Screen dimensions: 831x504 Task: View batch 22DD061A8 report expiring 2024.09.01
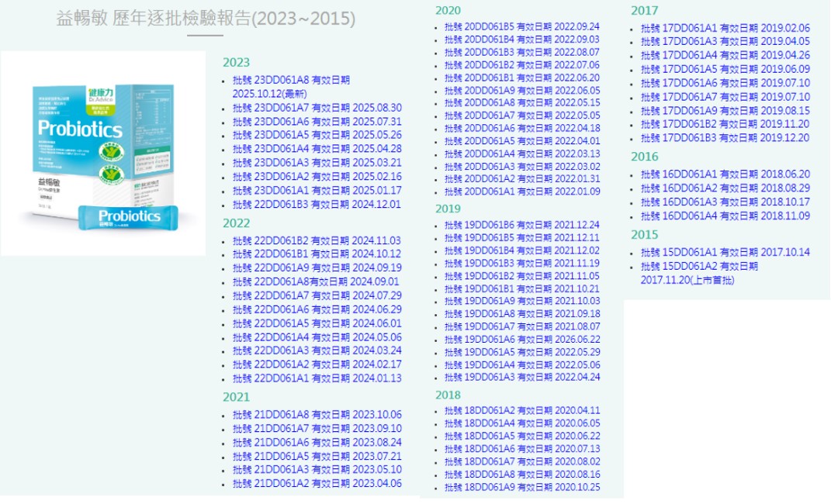point(315,282)
